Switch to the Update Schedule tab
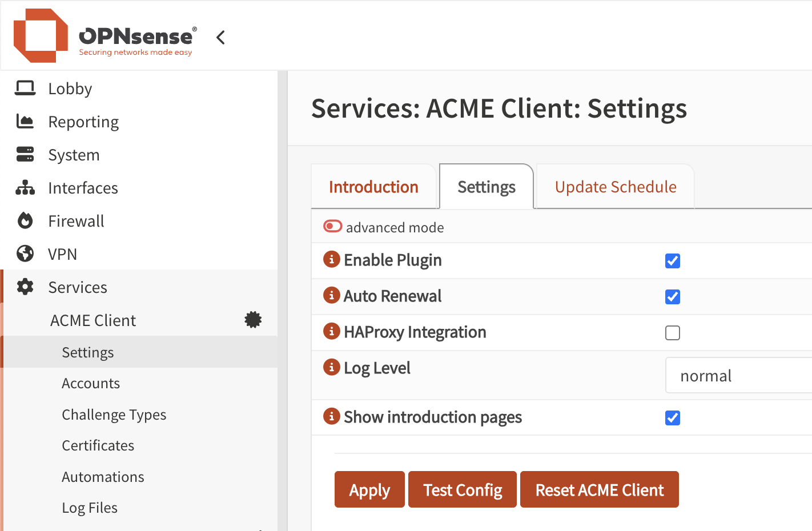Image resolution: width=812 pixels, height=531 pixels. point(615,187)
